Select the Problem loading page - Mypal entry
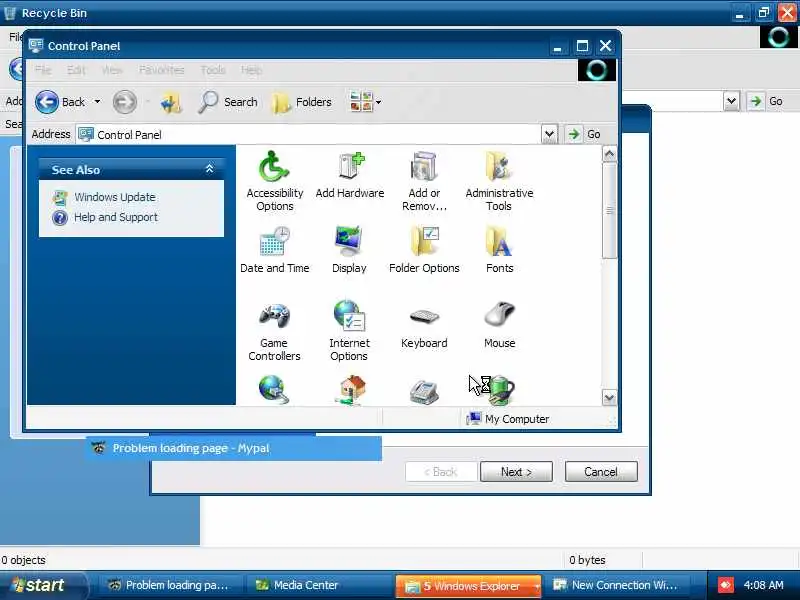 (x=234, y=448)
